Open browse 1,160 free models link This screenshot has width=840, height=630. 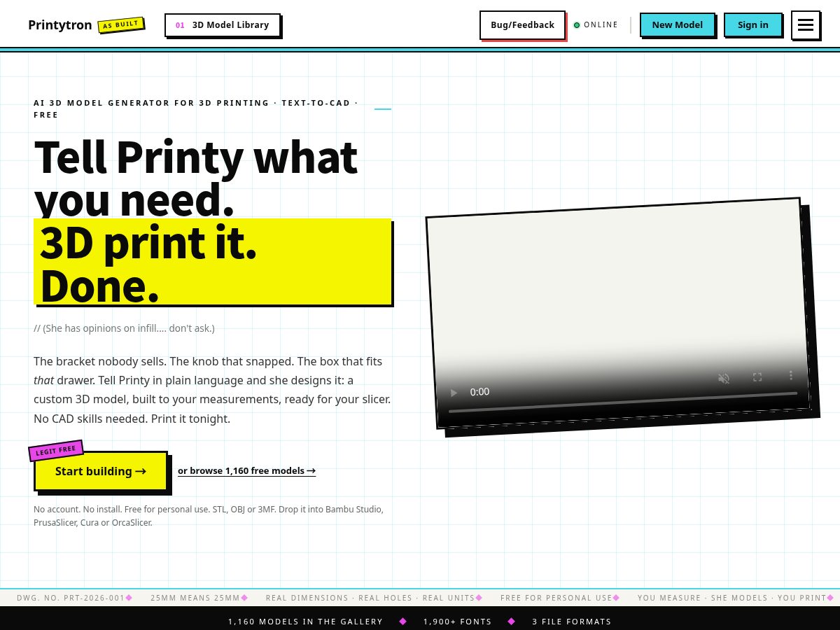tap(246, 471)
